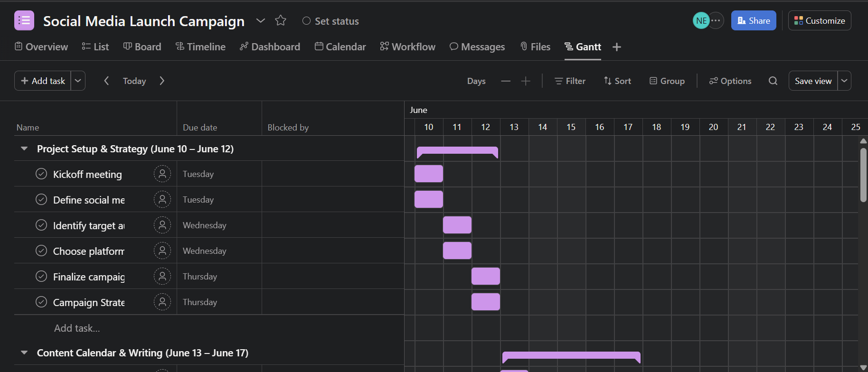Open the Files tab

[x=536, y=46]
